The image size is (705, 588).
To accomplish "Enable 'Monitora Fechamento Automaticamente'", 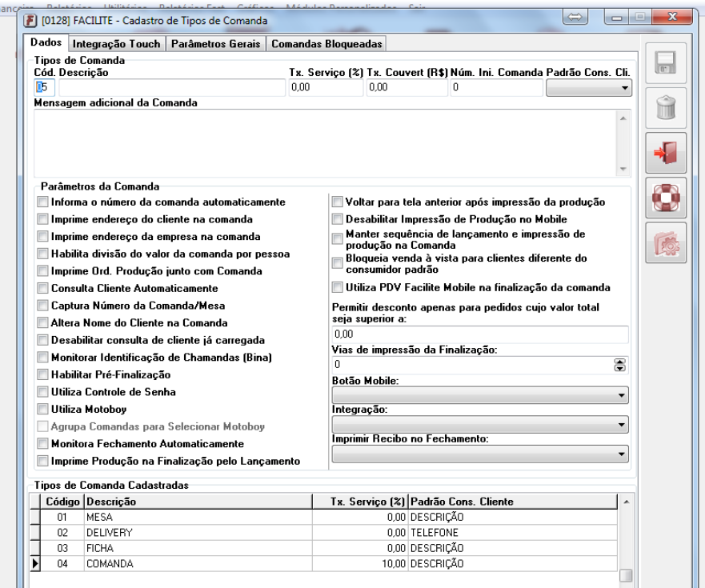I will pos(42,444).
